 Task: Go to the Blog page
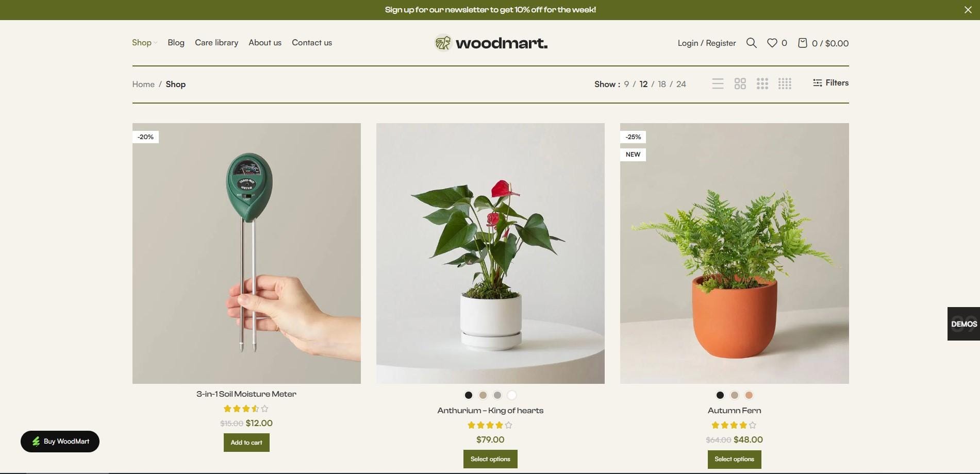click(x=176, y=43)
